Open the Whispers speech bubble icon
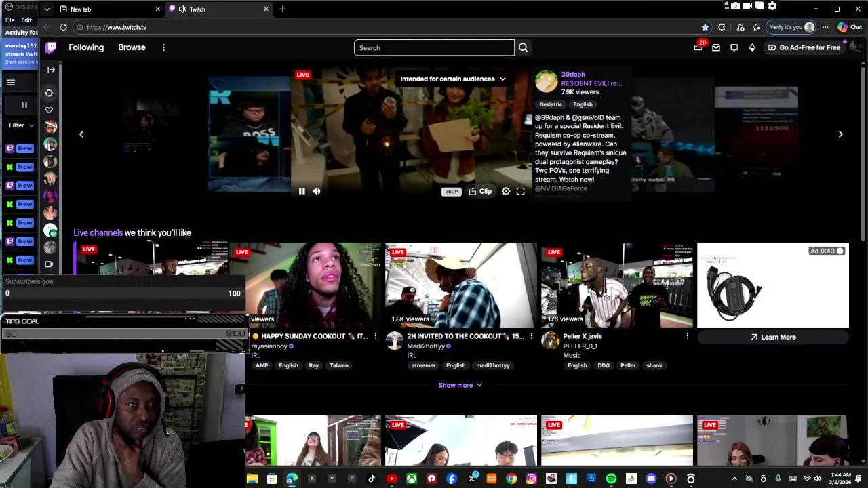The height and width of the screenshot is (488, 868). [734, 47]
